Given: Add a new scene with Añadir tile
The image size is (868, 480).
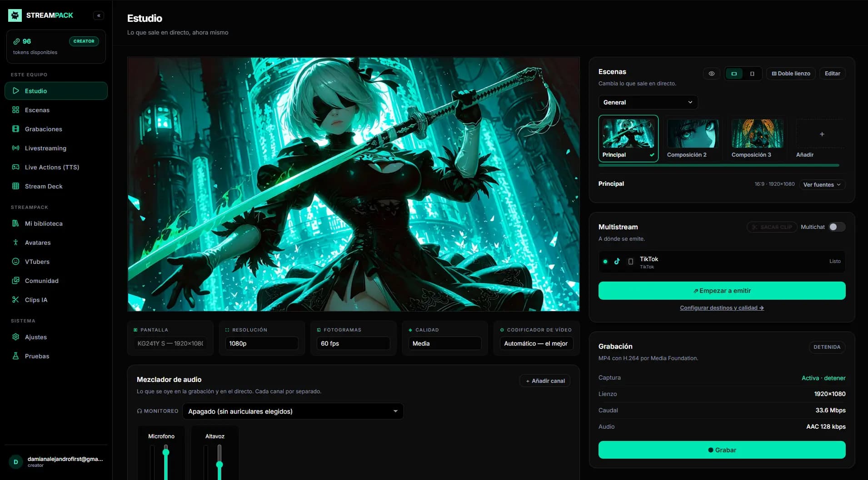Looking at the screenshot, I should pos(822,139).
